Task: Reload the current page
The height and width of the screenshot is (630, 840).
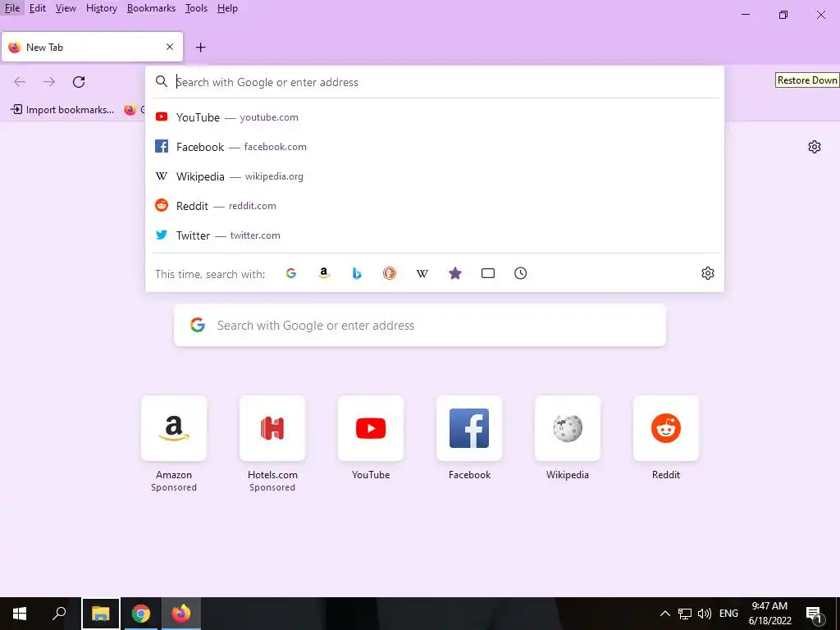Action: [79, 82]
